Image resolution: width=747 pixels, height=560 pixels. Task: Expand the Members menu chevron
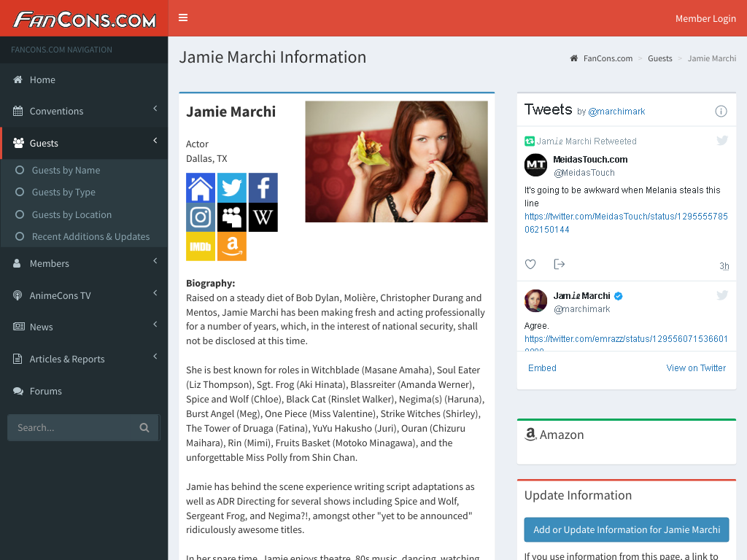pyautogui.click(x=155, y=261)
